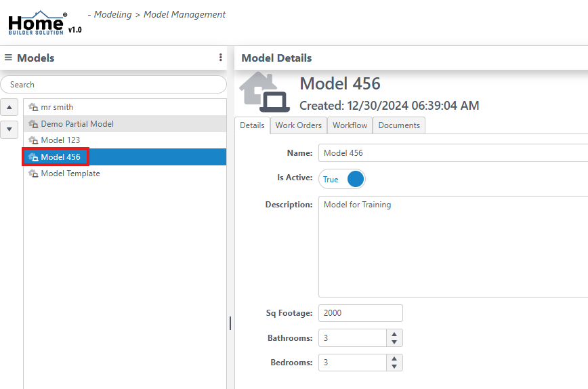
Task: Click the large model house-laptop icon
Action: pos(264,92)
